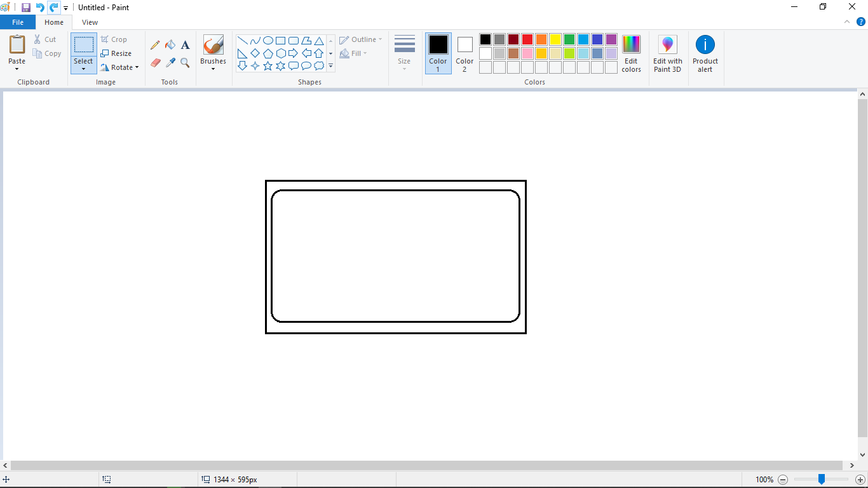Activate the Text tool
Screen dimensions: 868x488
[x=185, y=45]
